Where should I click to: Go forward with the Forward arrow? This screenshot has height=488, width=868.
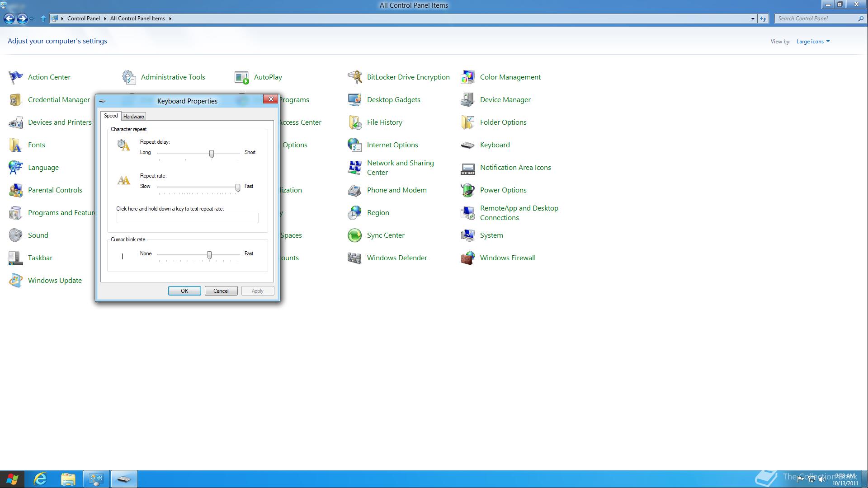(x=22, y=19)
